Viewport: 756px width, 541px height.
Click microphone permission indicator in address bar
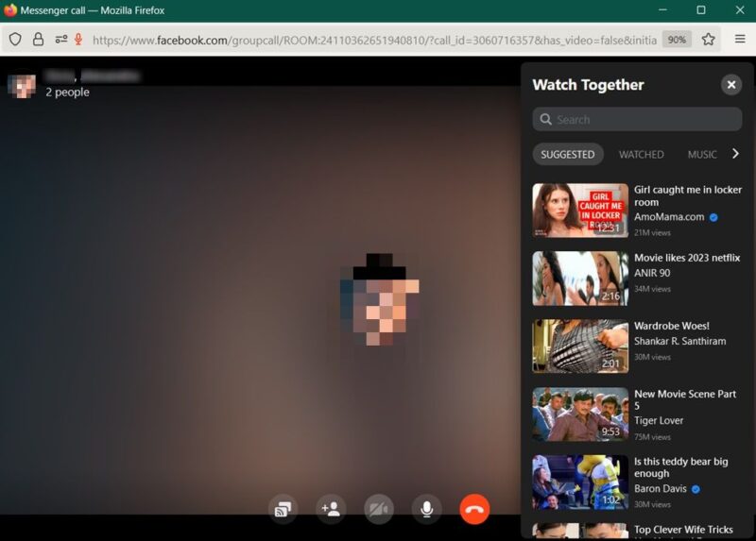(78, 39)
